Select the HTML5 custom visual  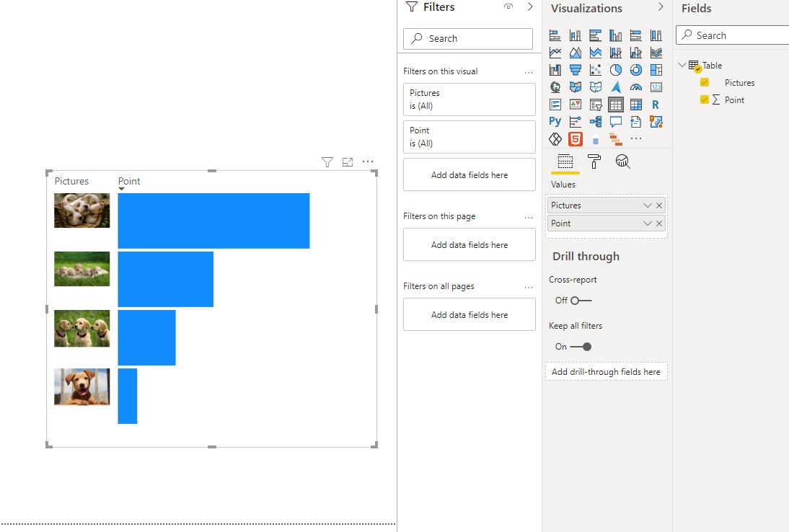coord(575,139)
